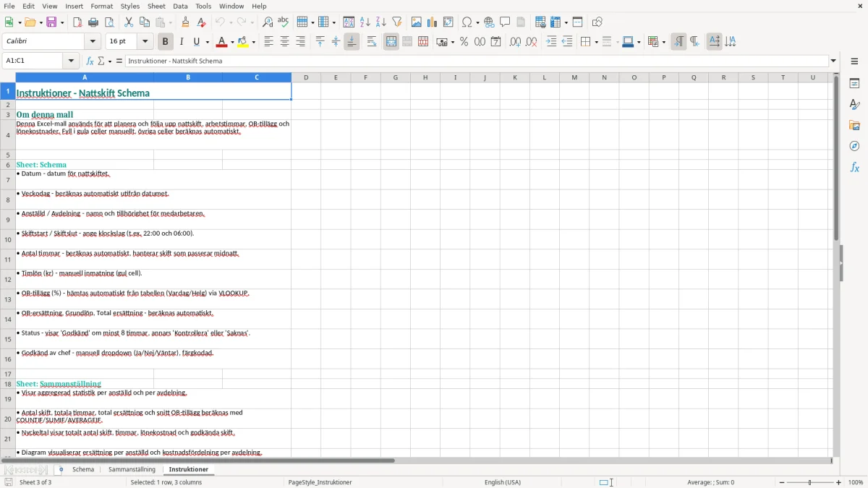The height and width of the screenshot is (488, 868).
Task: Toggle Bold formatting
Action: click(x=165, y=42)
